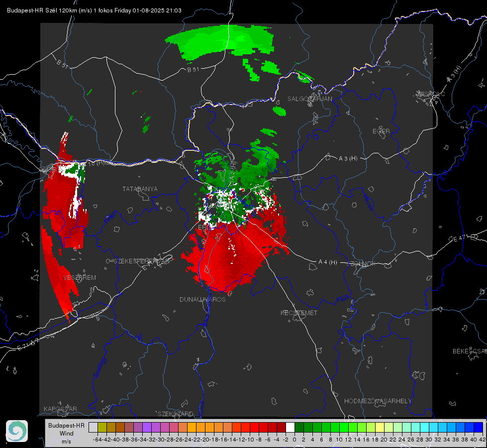Pick the light gray swatch left of -64
This screenshot has width=487, height=448.
click(93, 427)
